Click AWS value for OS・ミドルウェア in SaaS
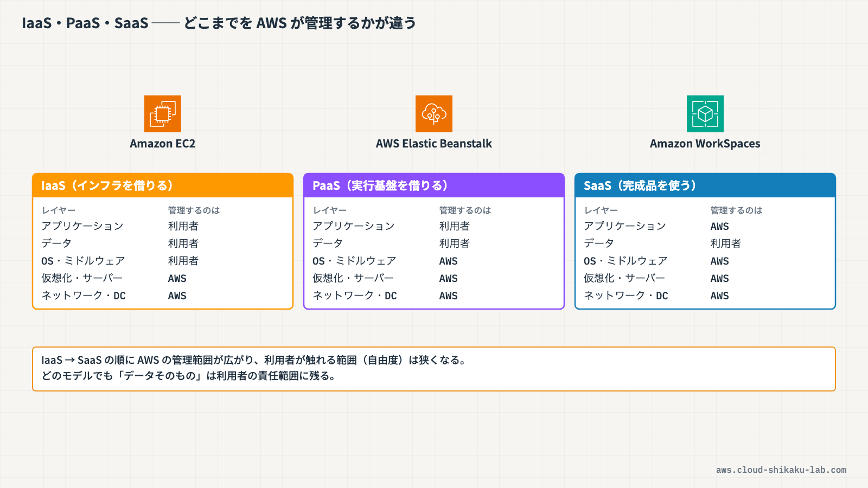 [720, 261]
